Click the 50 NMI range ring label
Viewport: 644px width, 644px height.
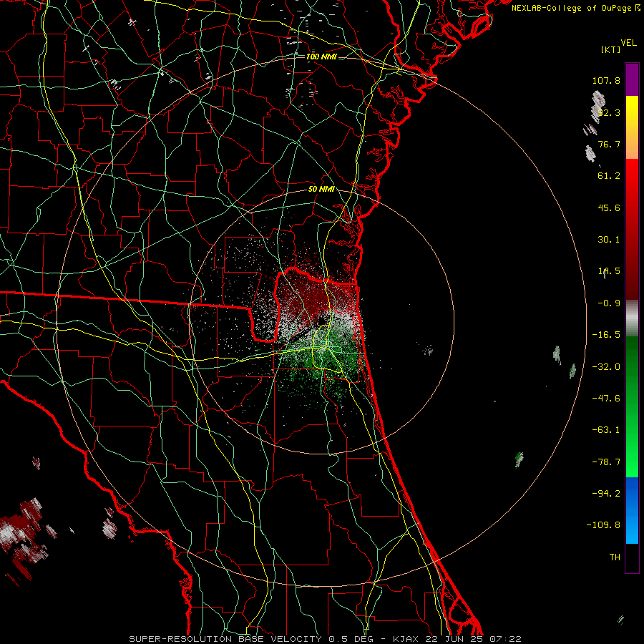321,190
